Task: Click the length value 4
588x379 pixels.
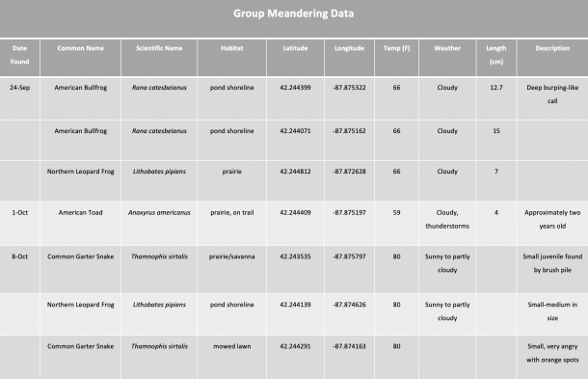Action: tap(496, 212)
